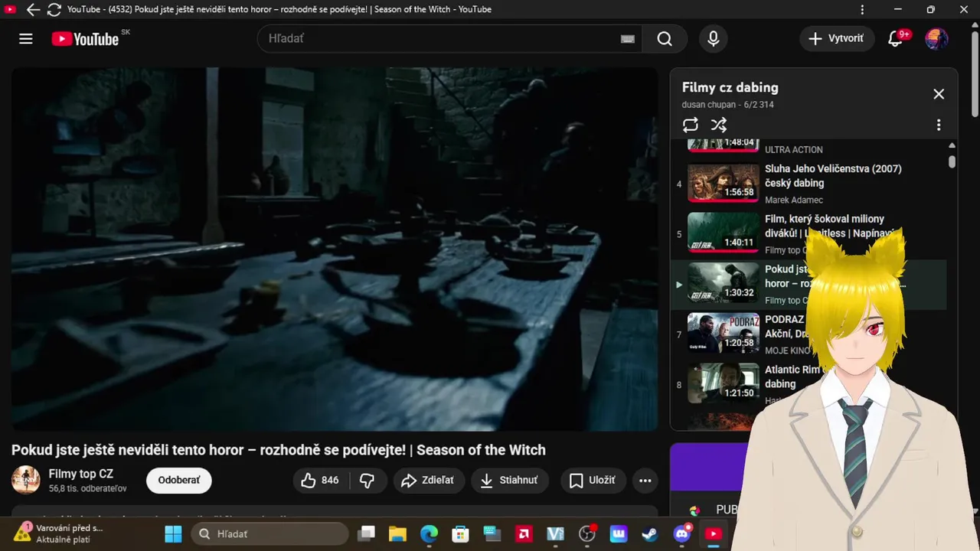
Task: Open the AMD Software taskbar icon
Action: pyautogui.click(x=524, y=534)
